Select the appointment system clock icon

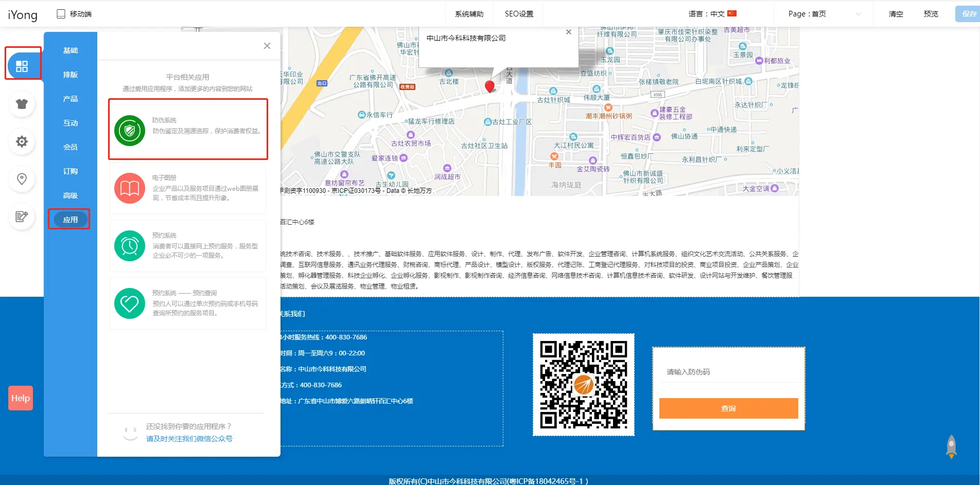(130, 246)
